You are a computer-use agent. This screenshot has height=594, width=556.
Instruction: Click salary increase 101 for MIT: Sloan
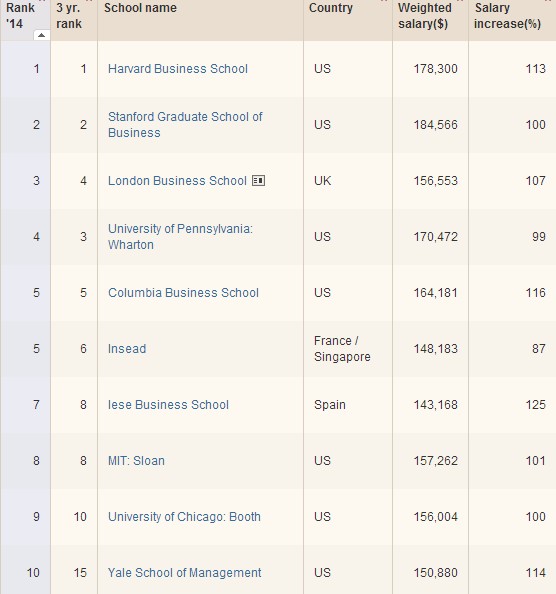pos(536,461)
